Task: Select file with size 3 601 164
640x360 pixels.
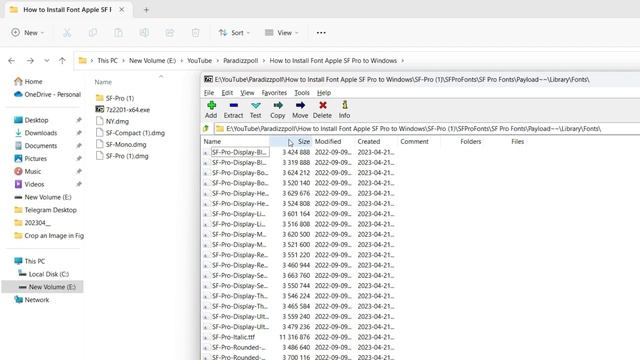Action: tap(299, 214)
